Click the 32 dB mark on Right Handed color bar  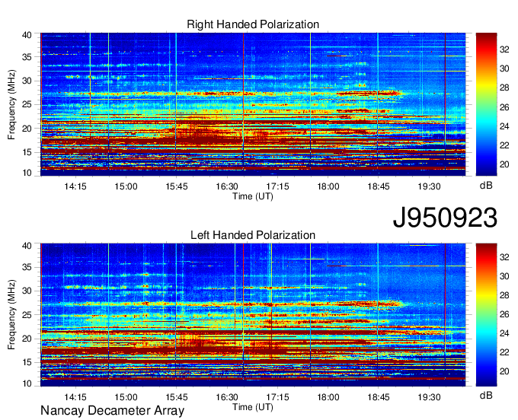pyautogui.click(x=504, y=49)
